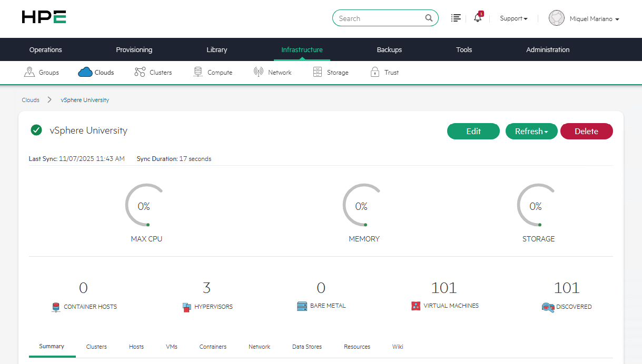
Task: Click the Sync Duration 17 seconds text
Action: pos(174,159)
